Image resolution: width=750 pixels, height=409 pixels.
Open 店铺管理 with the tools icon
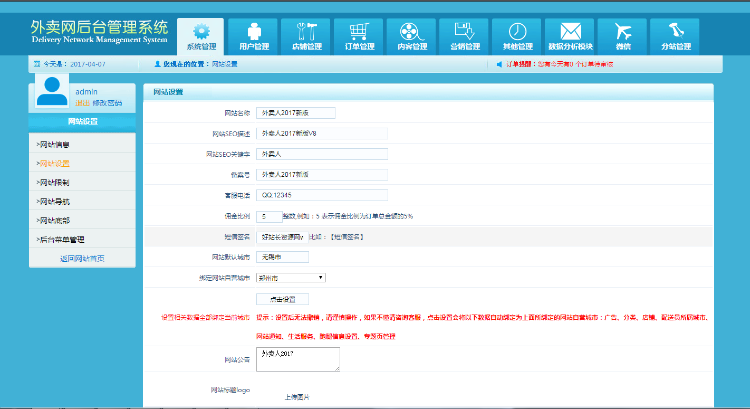coord(306,36)
